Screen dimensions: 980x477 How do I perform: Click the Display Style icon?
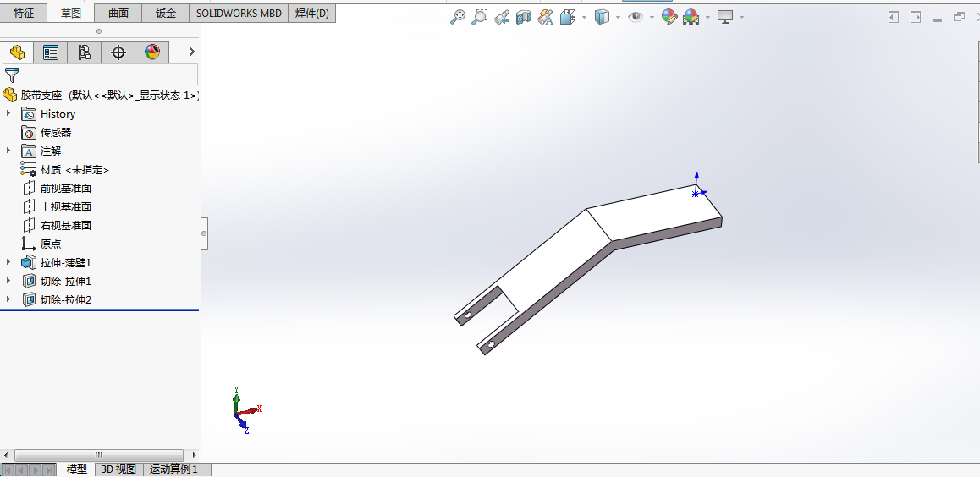coord(601,18)
